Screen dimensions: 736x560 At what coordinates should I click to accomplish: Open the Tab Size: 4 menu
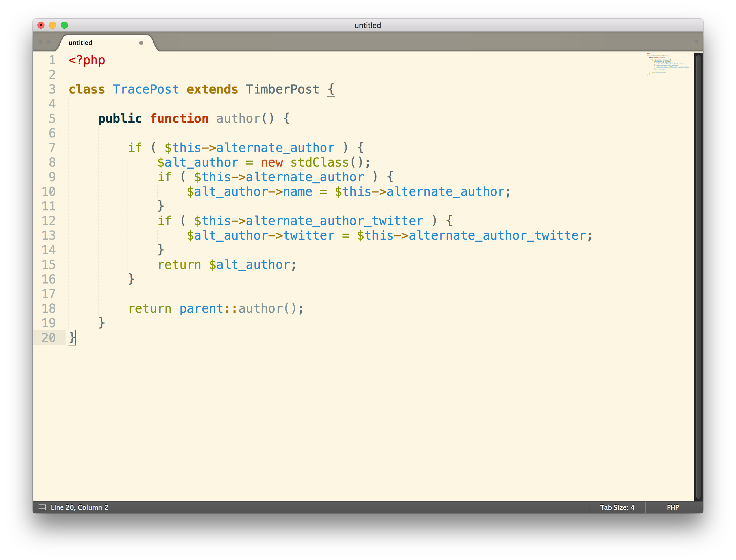(617, 507)
